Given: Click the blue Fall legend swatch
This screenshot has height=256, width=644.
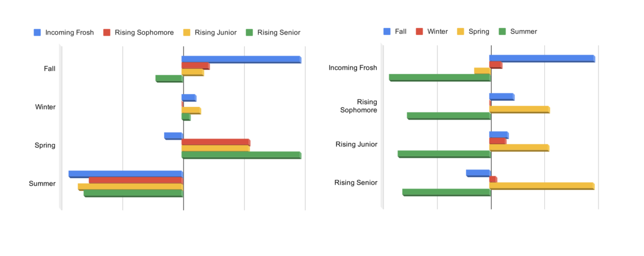Looking at the screenshot, I should point(387,31).
